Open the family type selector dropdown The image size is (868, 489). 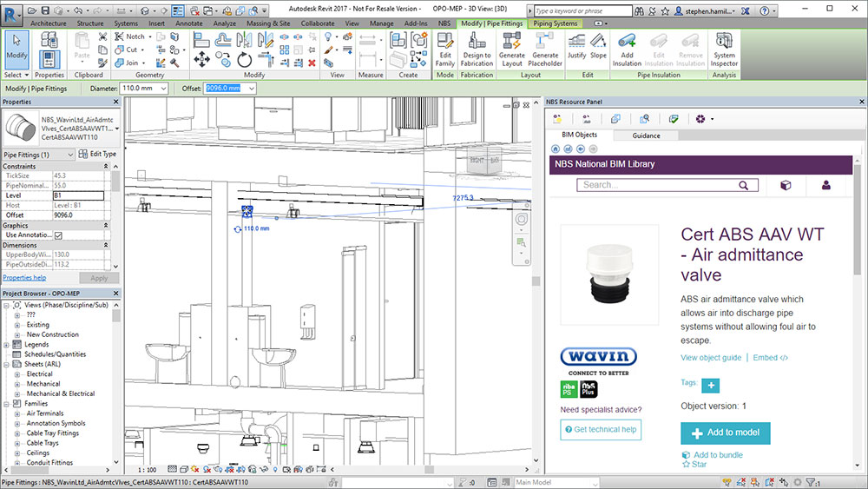click(x=117, y=129)
